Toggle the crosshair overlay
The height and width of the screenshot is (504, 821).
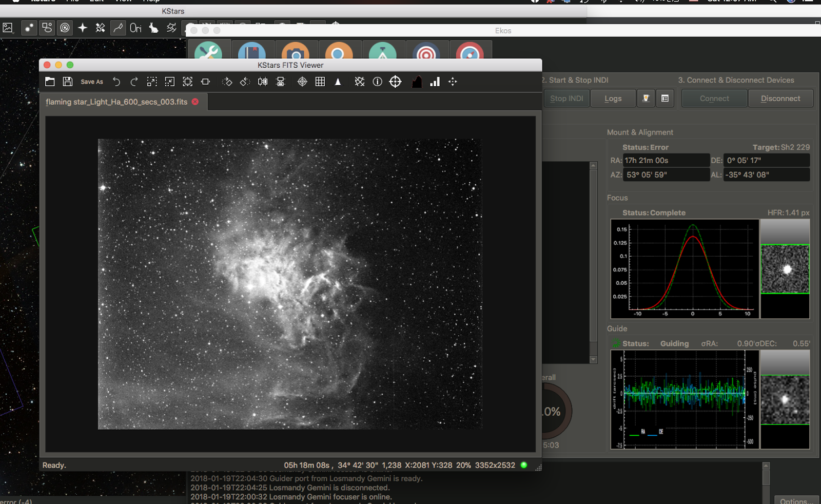(302, 82)
